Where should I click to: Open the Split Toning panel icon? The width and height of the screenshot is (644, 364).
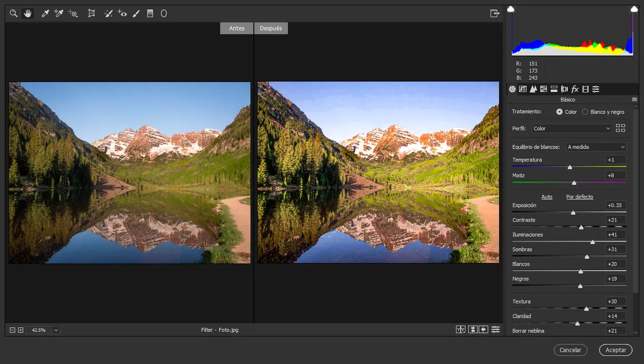click(x=554, y=89)
